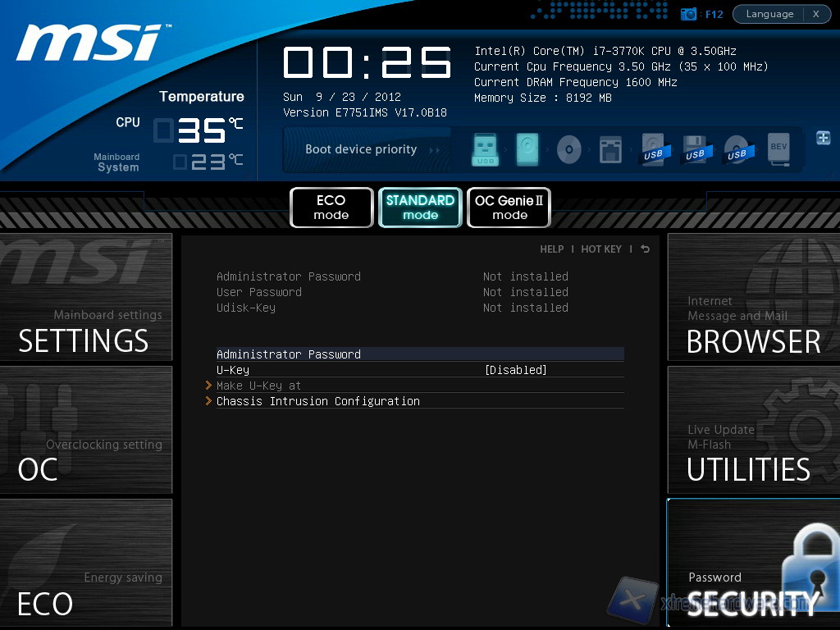This screenshot has width=840, height=630.
Task: Switch to STANDARD mode
Action: [x=420, y=208]
